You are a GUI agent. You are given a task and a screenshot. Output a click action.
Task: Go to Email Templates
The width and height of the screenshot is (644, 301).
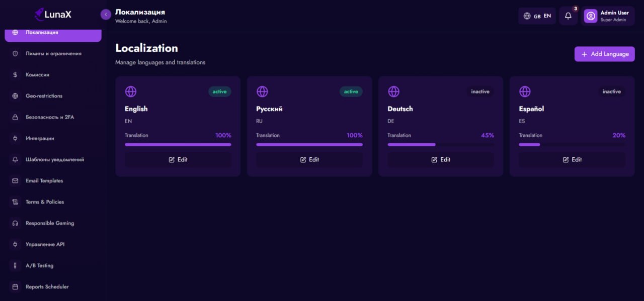[x=53, y=181]
